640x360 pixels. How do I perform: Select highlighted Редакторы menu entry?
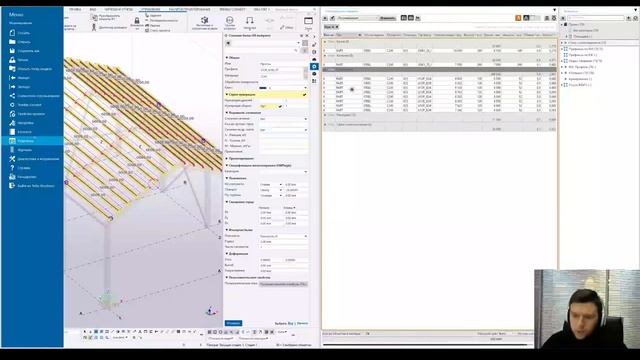(x=32, y=141)
